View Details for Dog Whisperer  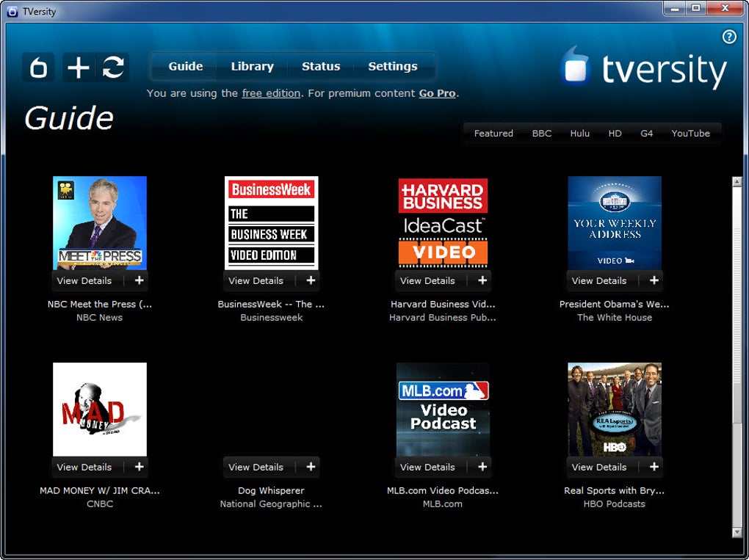click(256, 467)
